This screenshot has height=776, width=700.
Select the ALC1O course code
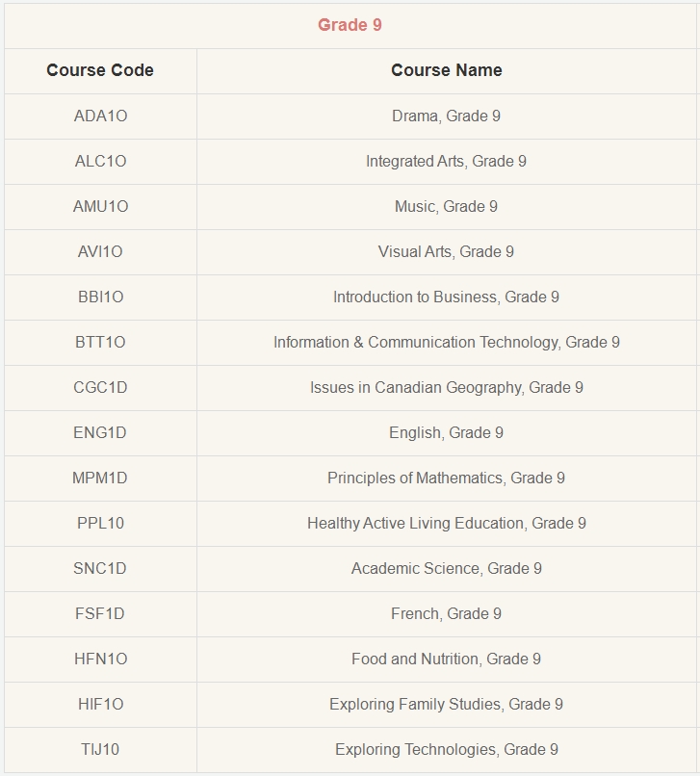tap(100, 162)
